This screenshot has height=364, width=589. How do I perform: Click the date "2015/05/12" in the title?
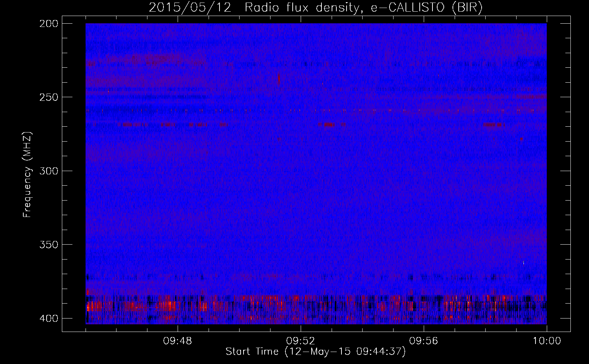pos(190,8)
